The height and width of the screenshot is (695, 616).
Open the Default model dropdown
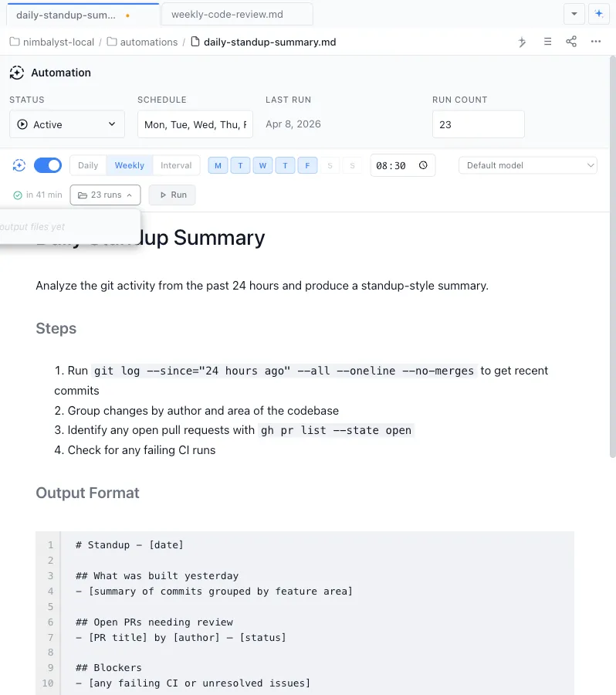528,165
